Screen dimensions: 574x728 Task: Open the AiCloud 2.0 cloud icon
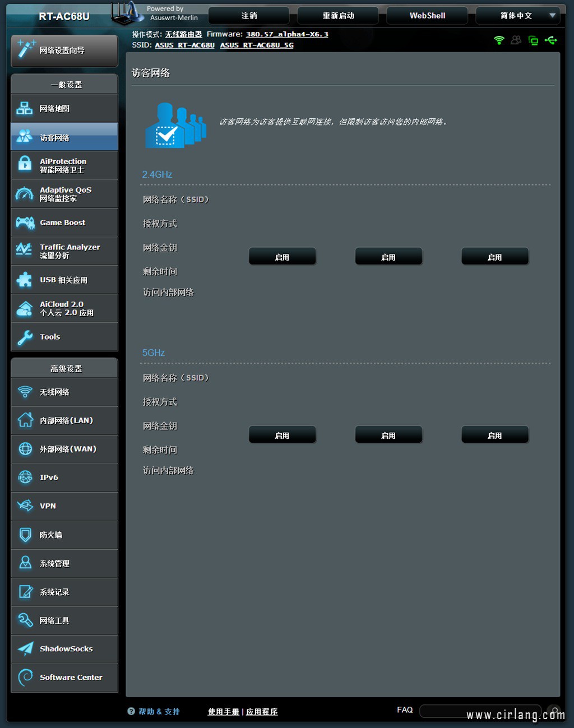tap(24, 308)
